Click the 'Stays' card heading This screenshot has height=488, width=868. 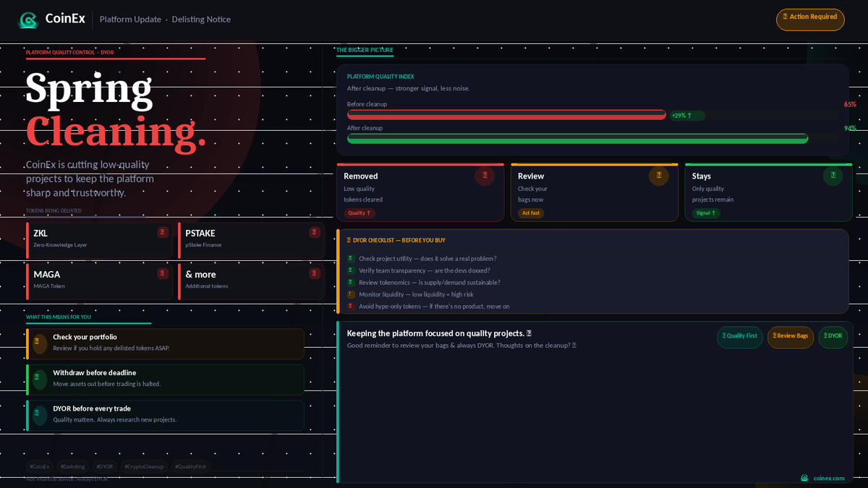pos(702,176)
